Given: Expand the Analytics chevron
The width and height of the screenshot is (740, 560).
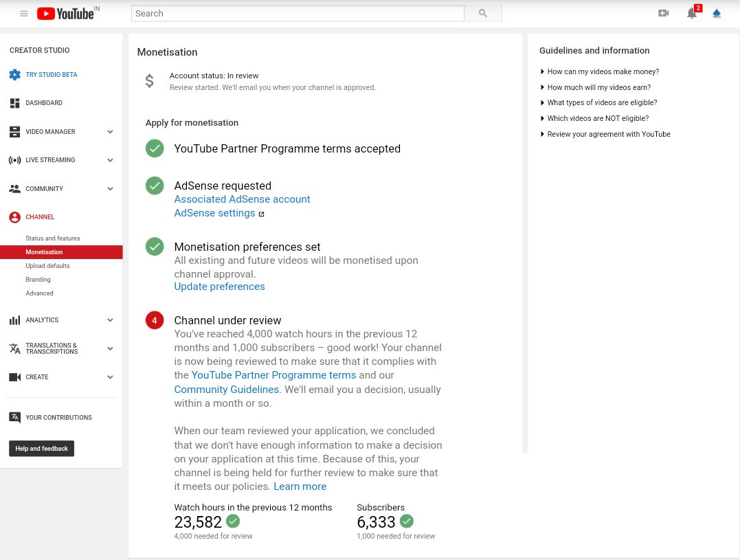Looking at the screenshot, I should [x=110, y=320].
